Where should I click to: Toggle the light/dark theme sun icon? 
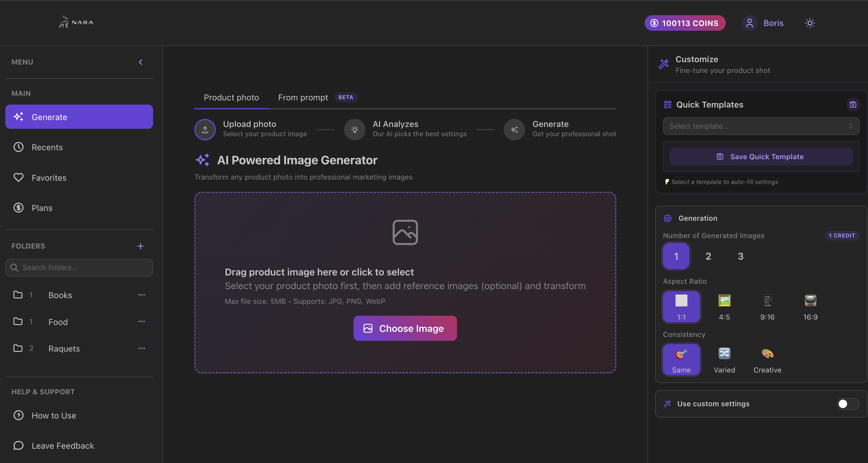810,23
